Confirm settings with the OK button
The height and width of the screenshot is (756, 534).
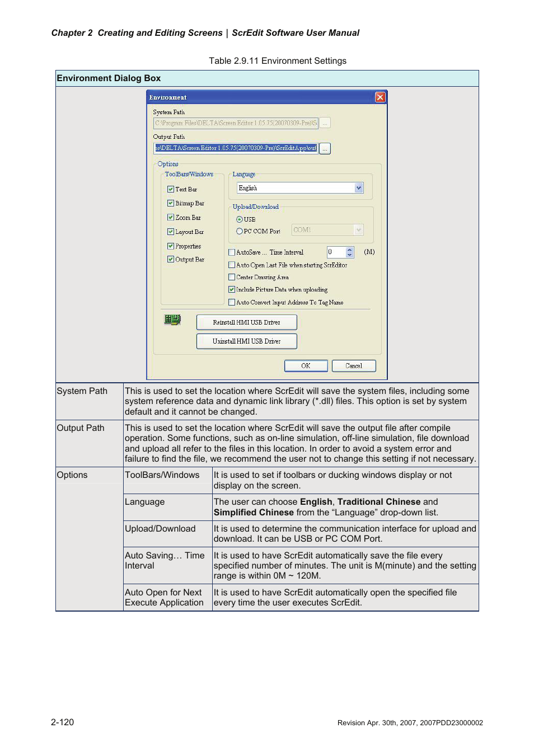[306, 366]
